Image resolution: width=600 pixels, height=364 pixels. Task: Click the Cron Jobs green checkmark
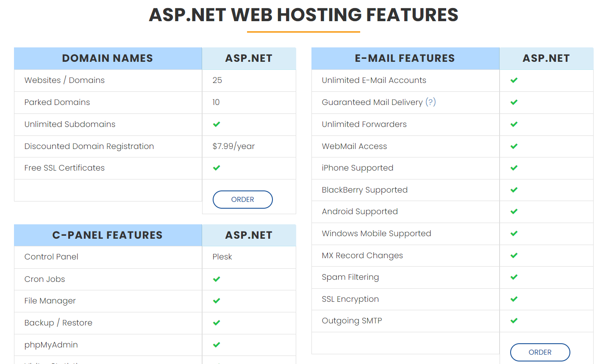click(217, 279)
